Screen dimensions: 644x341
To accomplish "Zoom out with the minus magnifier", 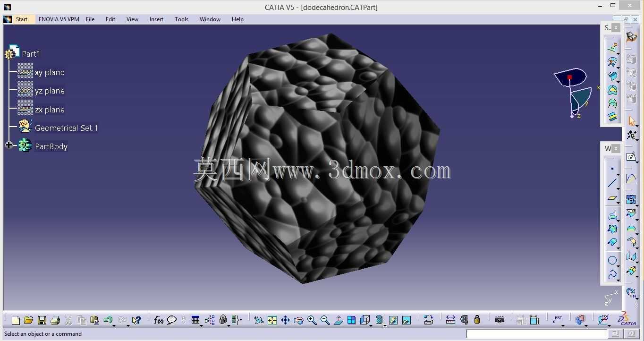I will tap(325, 320).
